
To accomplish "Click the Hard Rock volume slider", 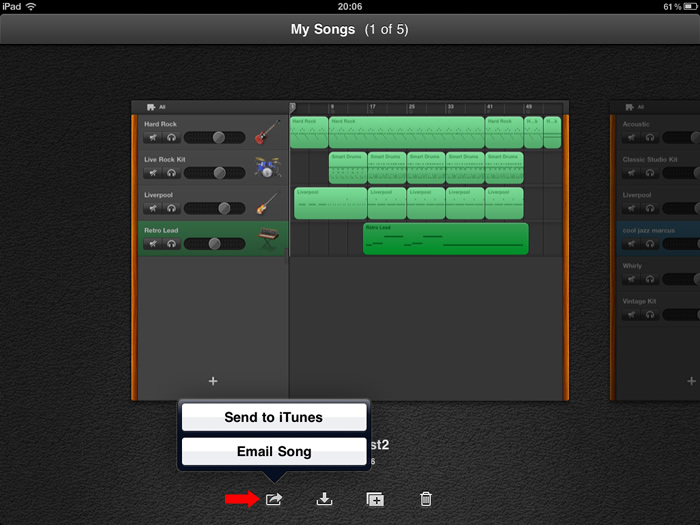I will click(215, 138).
